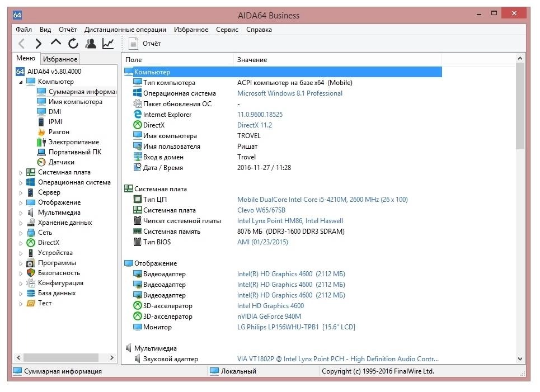The image size is (540, 392).
Task: Collapse the Компьютер tree node
Action: tap(21, 82)
